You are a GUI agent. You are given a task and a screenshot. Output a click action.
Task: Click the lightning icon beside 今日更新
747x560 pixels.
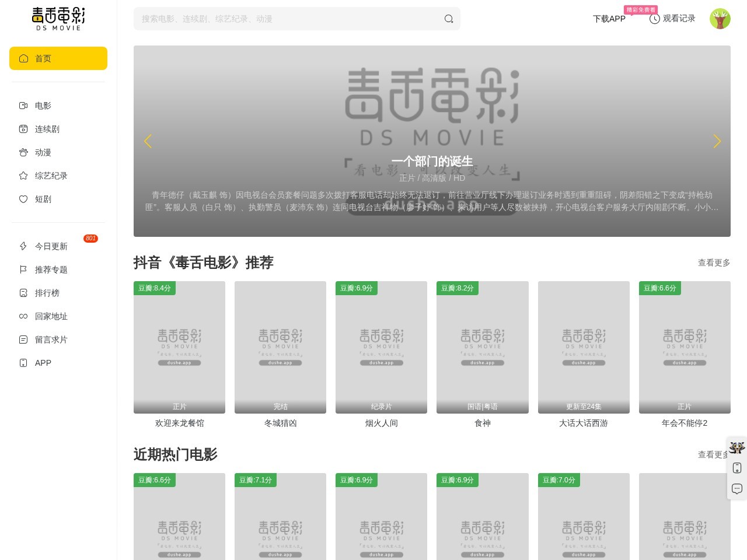coord(23,246)
